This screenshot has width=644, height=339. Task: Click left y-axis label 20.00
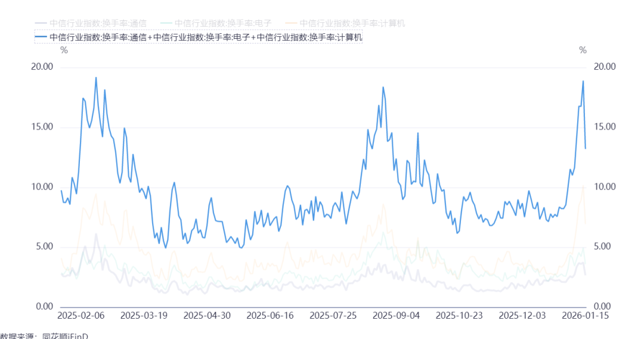pyautogui.click(x=42, y=67)
